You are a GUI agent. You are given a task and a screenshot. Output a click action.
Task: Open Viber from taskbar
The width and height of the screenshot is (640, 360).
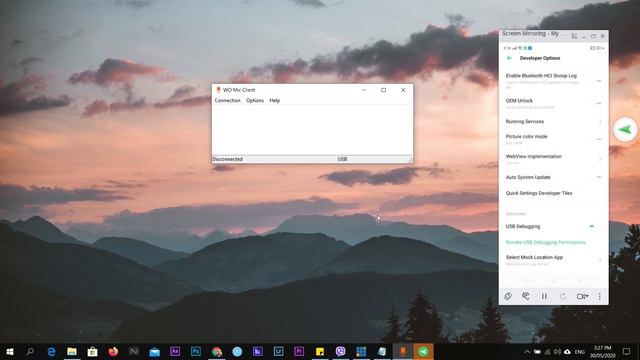340,351
